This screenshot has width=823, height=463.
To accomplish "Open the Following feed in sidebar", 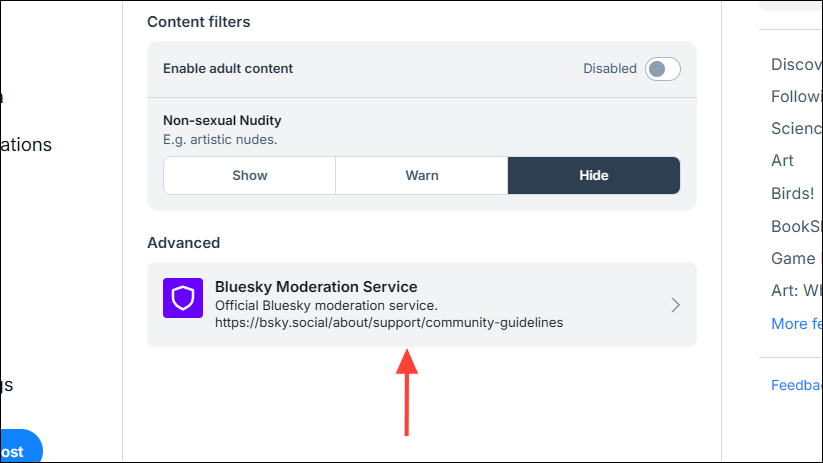I will 796,97.
